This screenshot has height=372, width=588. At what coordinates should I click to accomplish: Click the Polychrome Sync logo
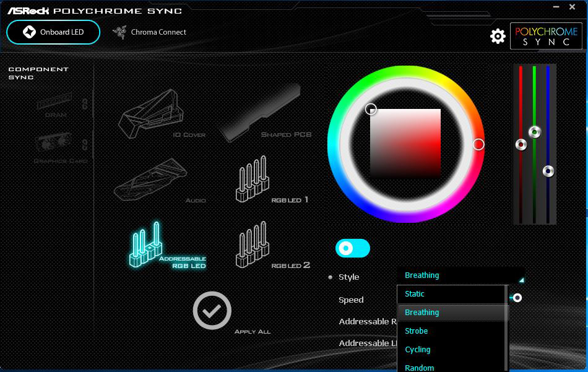pos(546,36)
